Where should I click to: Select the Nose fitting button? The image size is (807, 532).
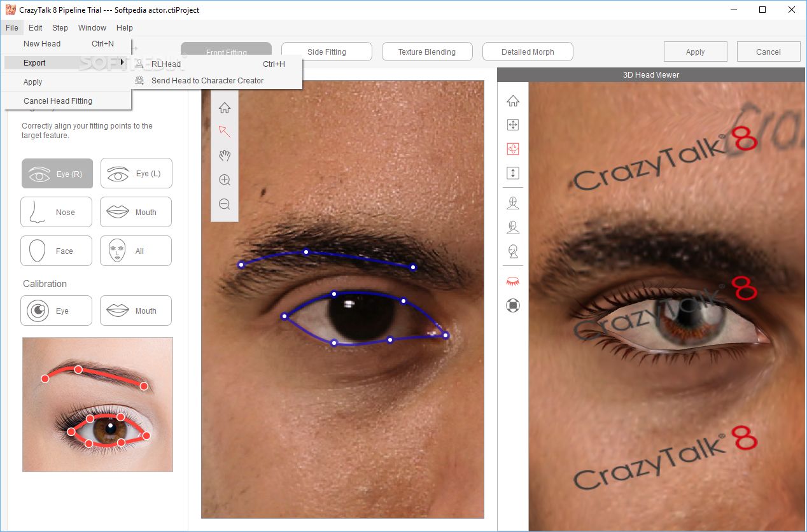point(56,212)
